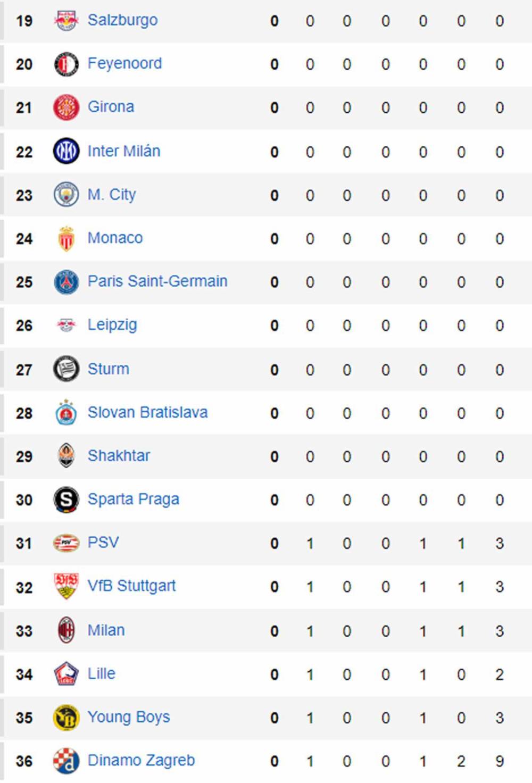The height and width of the screenshot is (783, 532).
Task: Open the Slovan Bratislava team page
Action: coord(148,412)
